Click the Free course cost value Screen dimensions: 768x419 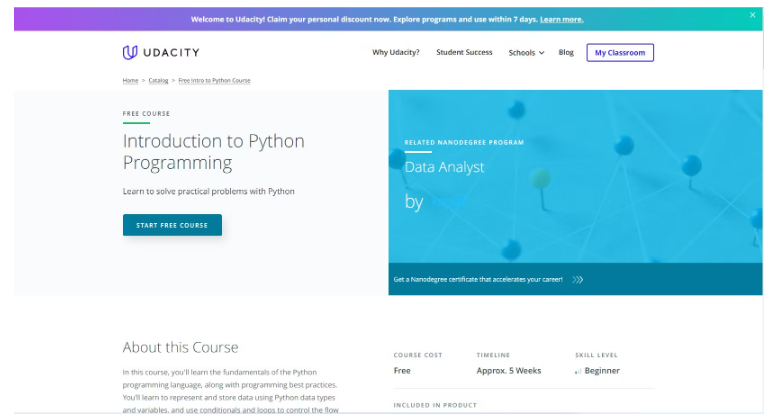coord(402,371)
